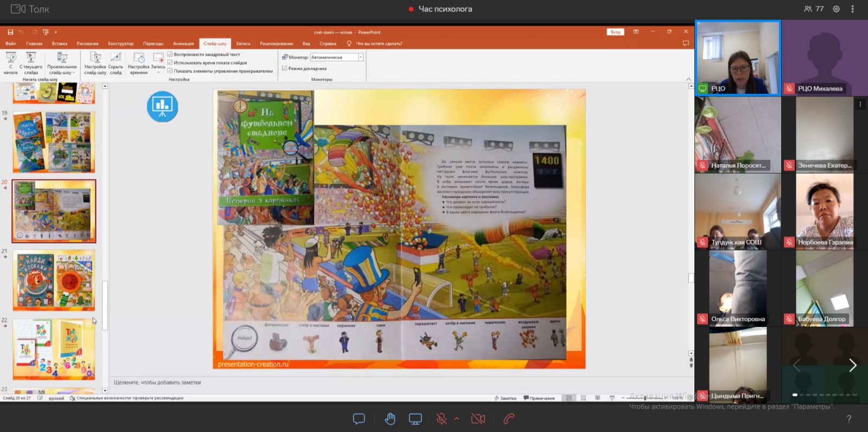The image size is (868, 432).
Task: Switch to Normal view icon in status bar
Action: tap(569, 398)
